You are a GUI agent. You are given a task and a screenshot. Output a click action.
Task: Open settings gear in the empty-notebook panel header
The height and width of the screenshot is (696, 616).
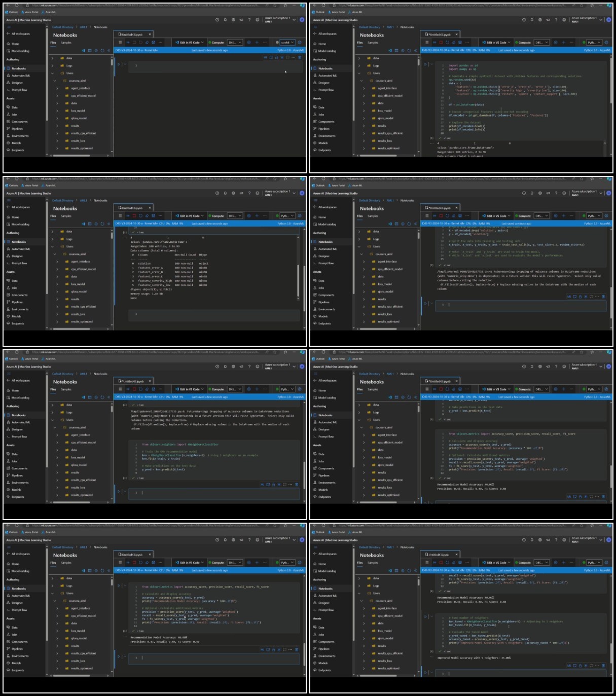click(x=233, y=20)
